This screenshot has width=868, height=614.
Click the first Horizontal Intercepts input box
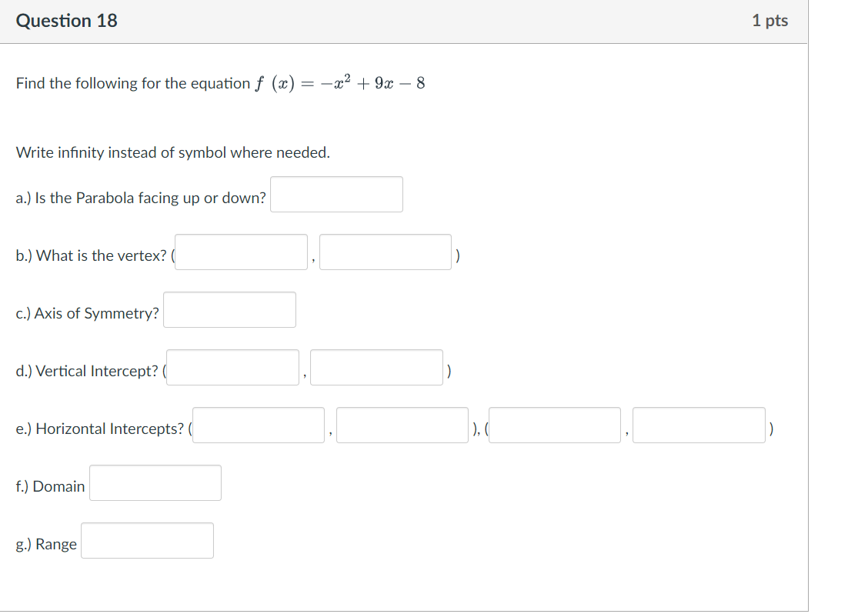[259, 425]
